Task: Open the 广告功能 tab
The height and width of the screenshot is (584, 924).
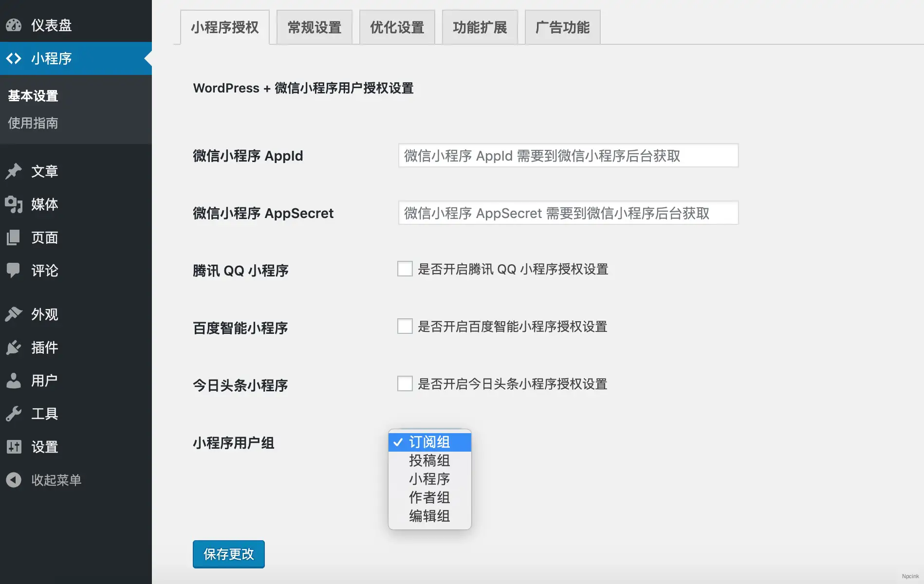Action: (562, 27)
